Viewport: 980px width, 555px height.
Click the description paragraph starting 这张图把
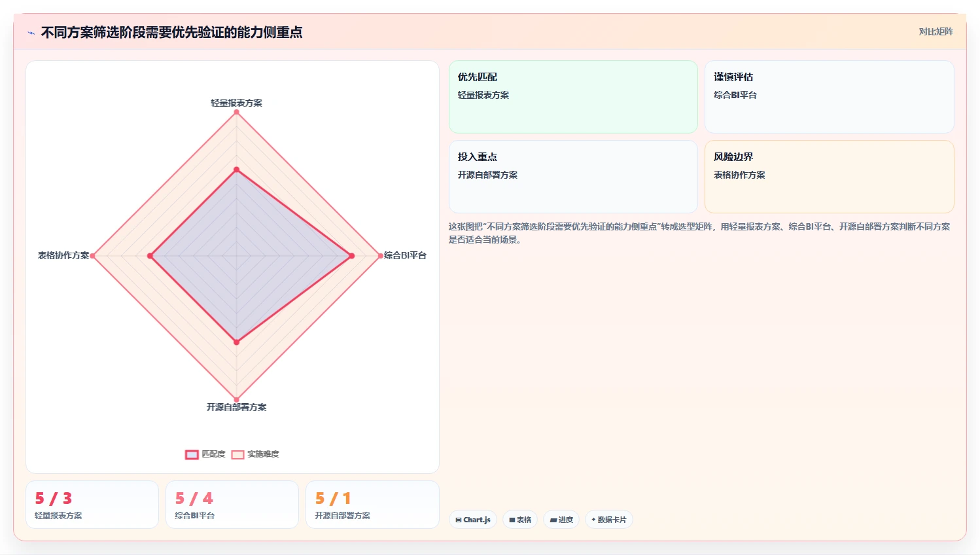699,233
